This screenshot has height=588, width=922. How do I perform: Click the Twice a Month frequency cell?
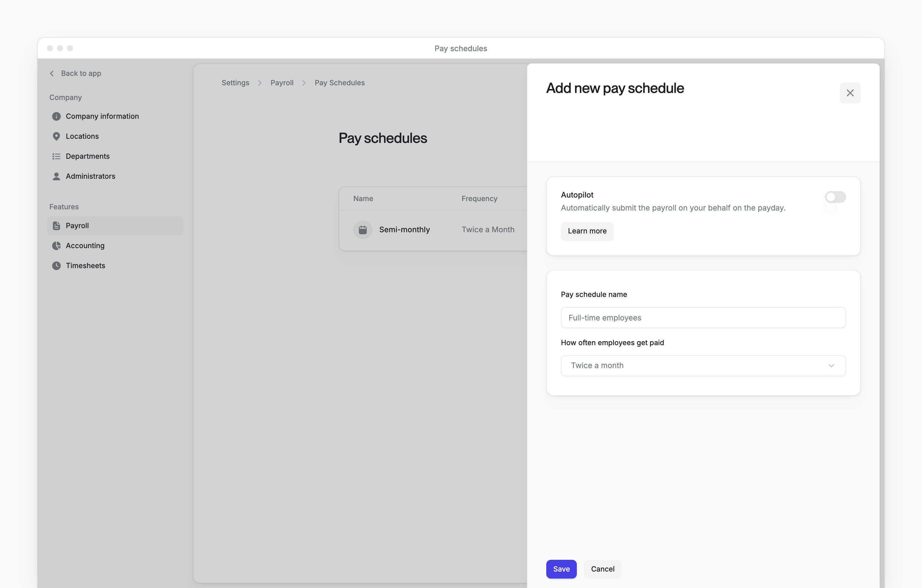tap(488, 230)
